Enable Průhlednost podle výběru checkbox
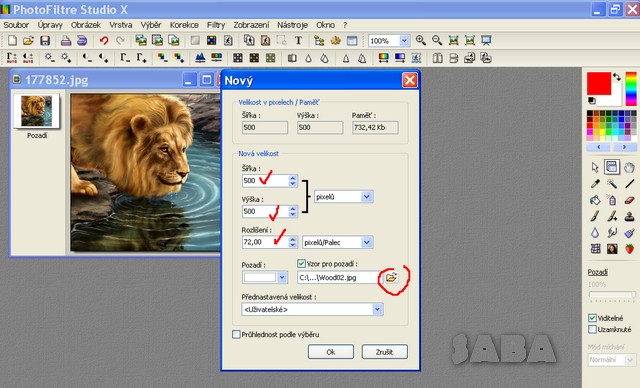The height and width of the screenshot is (388, 640). click(236, 334)
